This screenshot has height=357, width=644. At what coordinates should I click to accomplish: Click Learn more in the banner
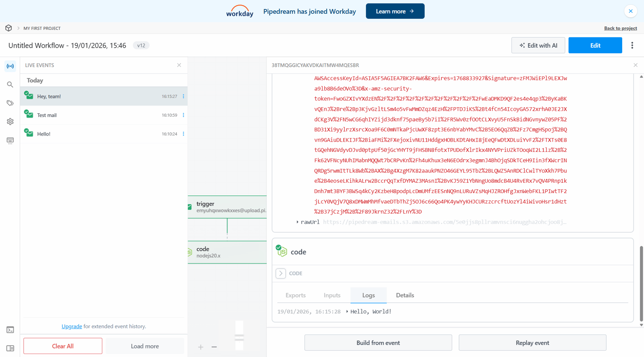395,11
